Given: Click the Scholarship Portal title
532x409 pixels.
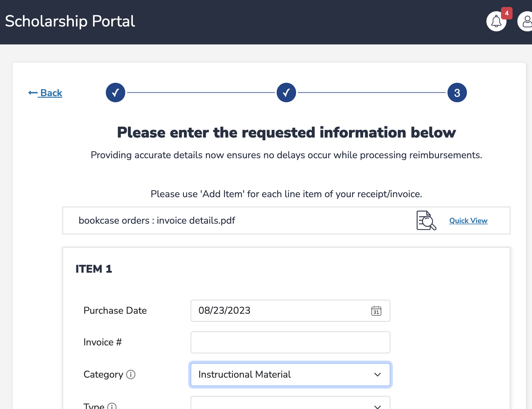Looking at the screenshot, I should 70,21.
